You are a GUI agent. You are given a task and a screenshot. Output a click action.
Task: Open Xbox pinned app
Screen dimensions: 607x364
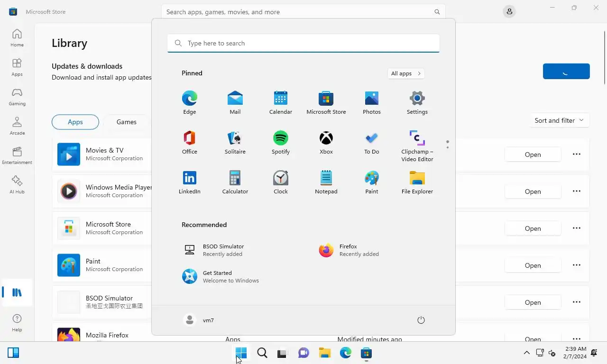326,143
